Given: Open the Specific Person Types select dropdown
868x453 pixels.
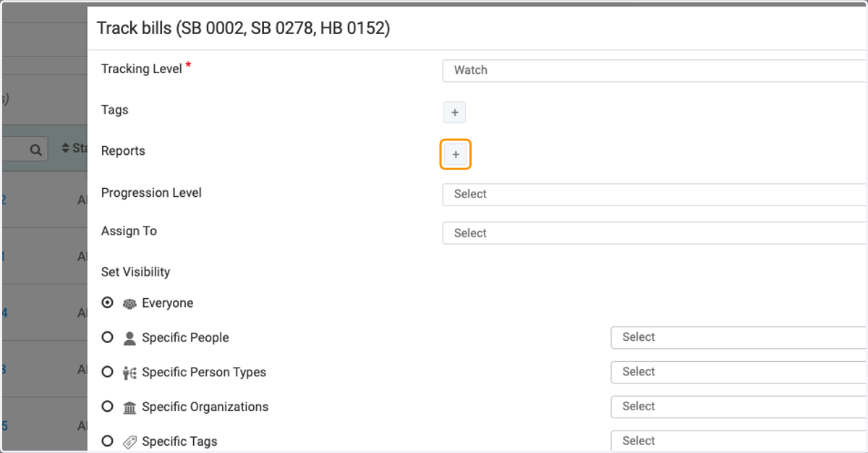Looking at the screenshot, I should tap(739, 372).
